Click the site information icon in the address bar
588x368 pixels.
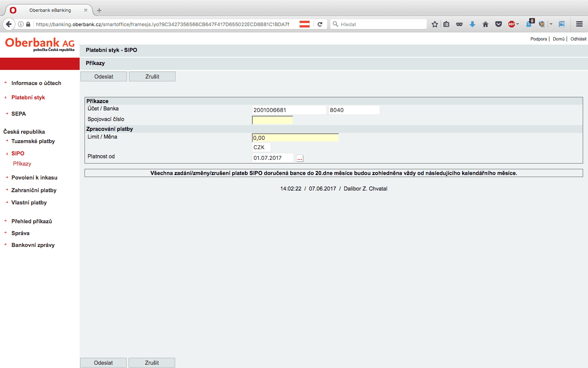point(20,24)
